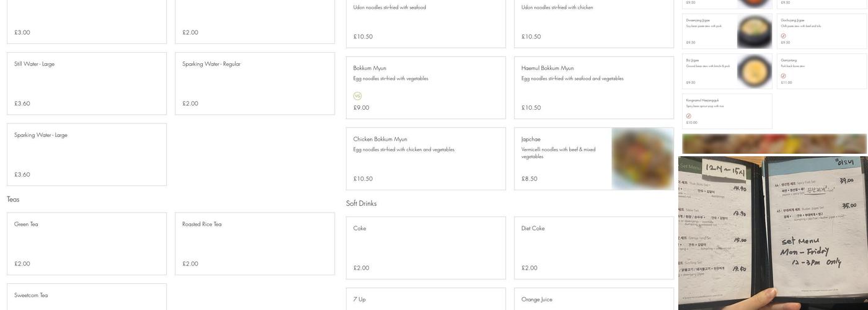Open the handwritten set menu photo

[x=773, y=232]
